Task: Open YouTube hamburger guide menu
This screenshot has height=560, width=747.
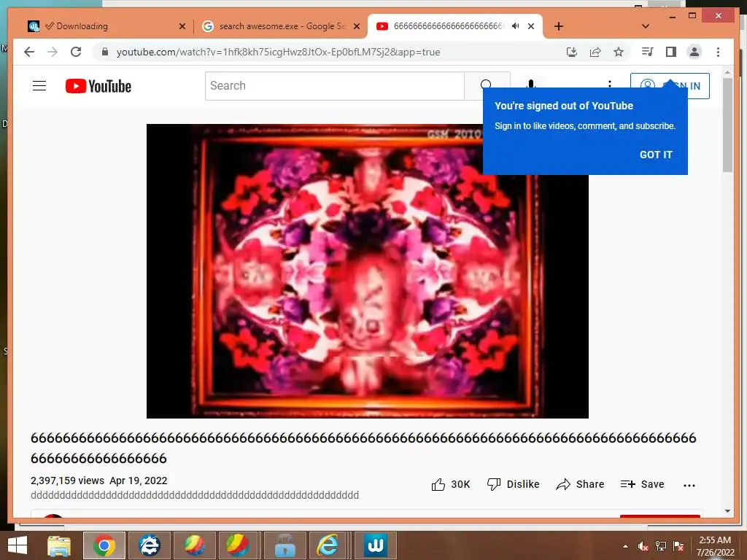Action: coord(39,86)
